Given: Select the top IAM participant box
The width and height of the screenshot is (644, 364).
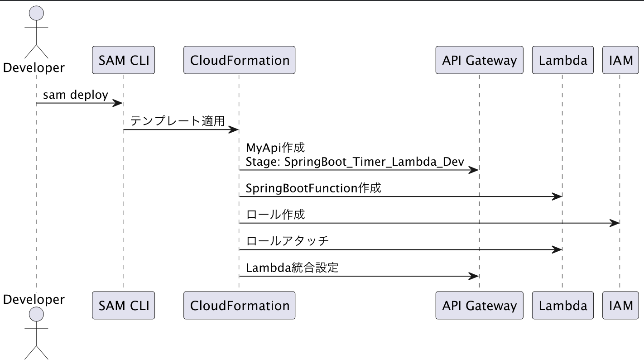Looking at the screenshot, I should (621, 60).
